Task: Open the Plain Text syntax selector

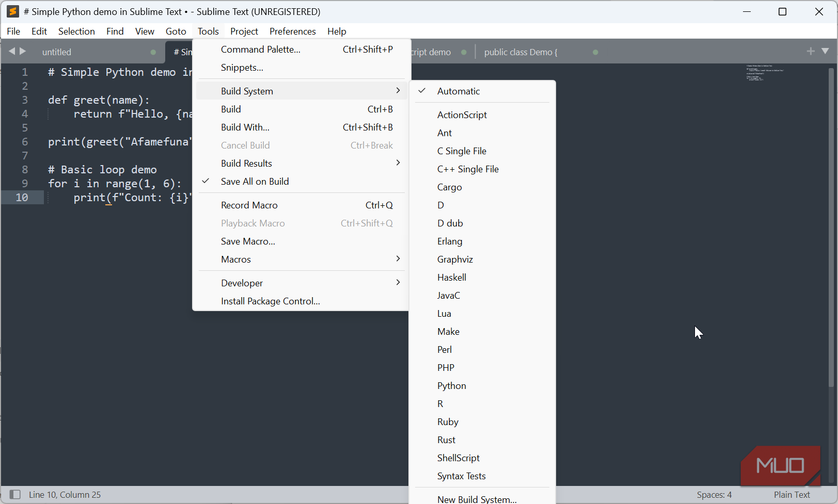Action: [792, 495]
